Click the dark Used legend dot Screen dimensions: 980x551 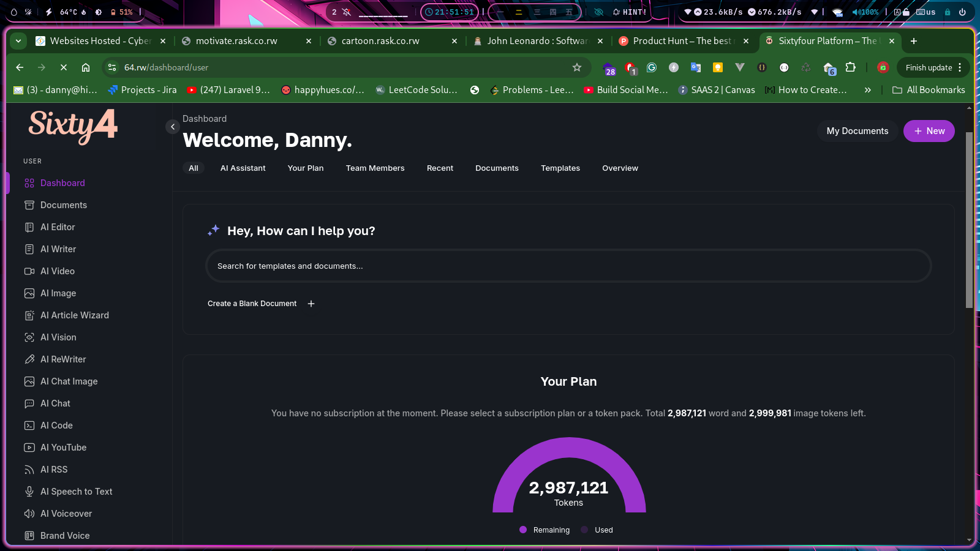(584, 530)
